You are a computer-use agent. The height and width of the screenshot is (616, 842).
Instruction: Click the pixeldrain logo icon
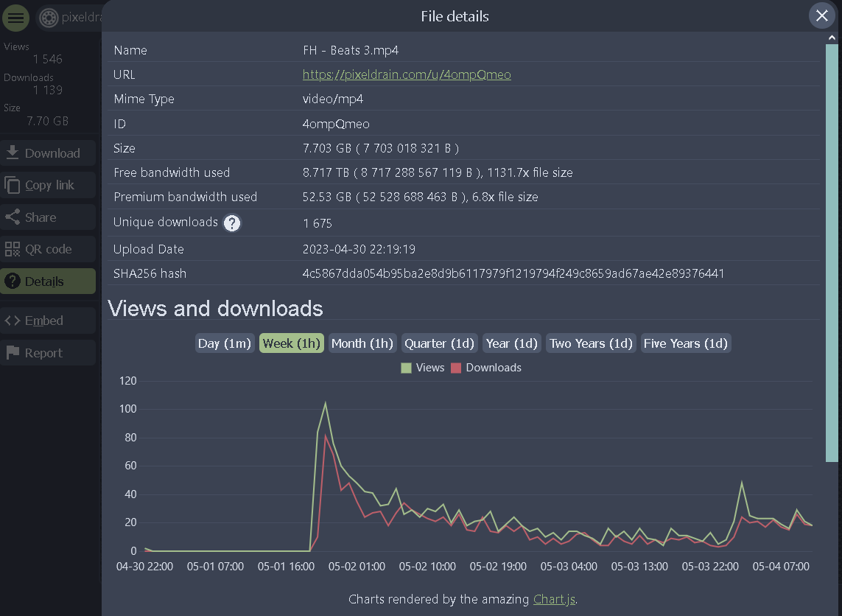(49, 18)
